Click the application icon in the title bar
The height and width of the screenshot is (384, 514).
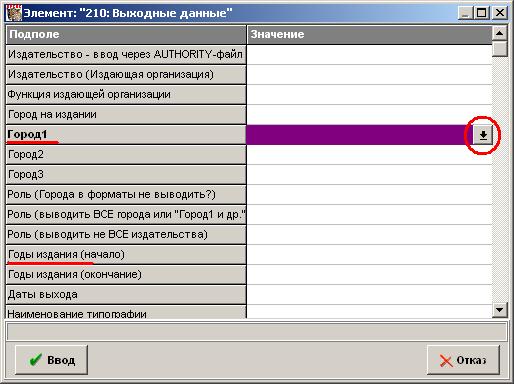(x=14, y=13)
